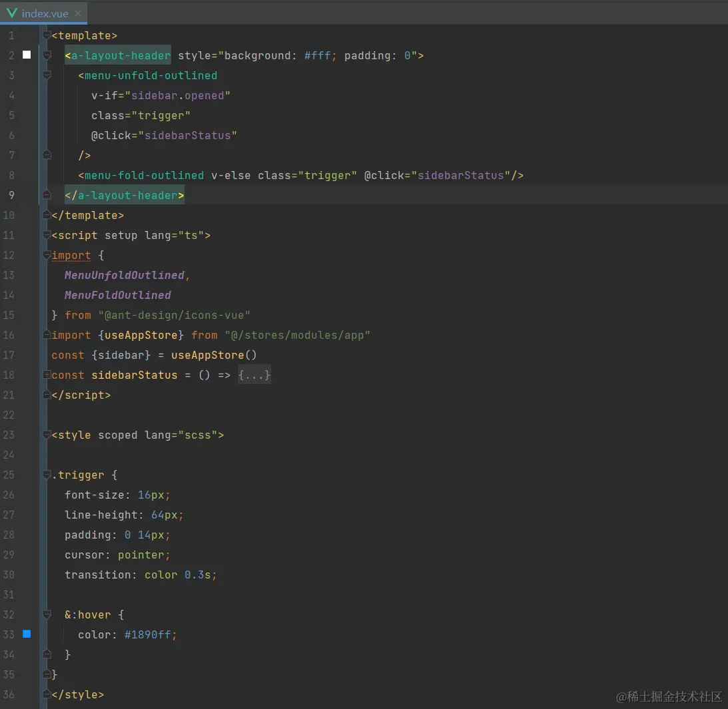Click lang="ts" attribute in script tag
Image resolution: width=728 pixels, height=709 pixels.
174,235
